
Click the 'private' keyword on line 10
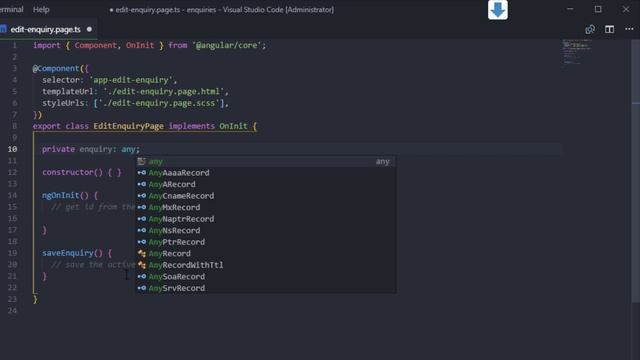(58, 149)
